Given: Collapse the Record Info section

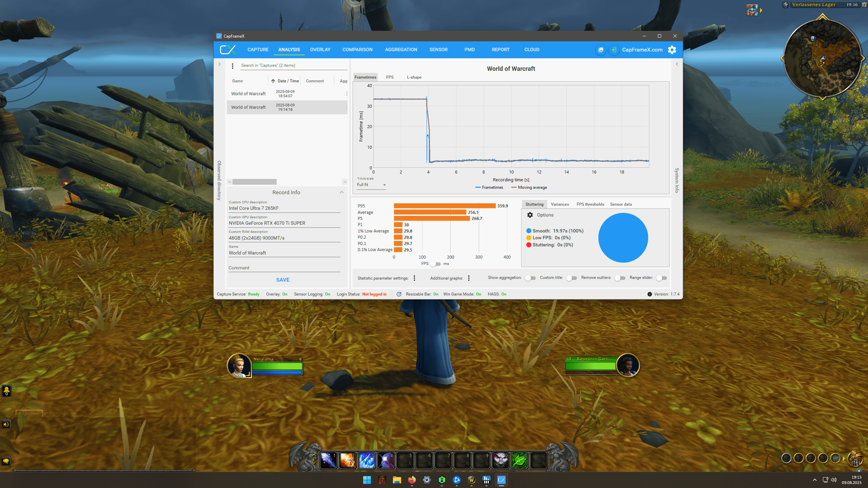Looking at the screenshot, I should click(342, 192).
